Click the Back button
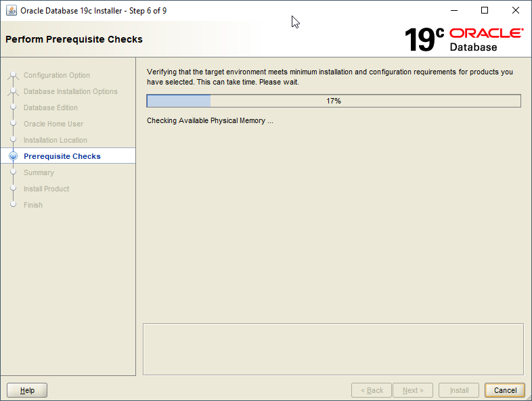The height and width of the screenshot is (401, 532). (372, 390)
